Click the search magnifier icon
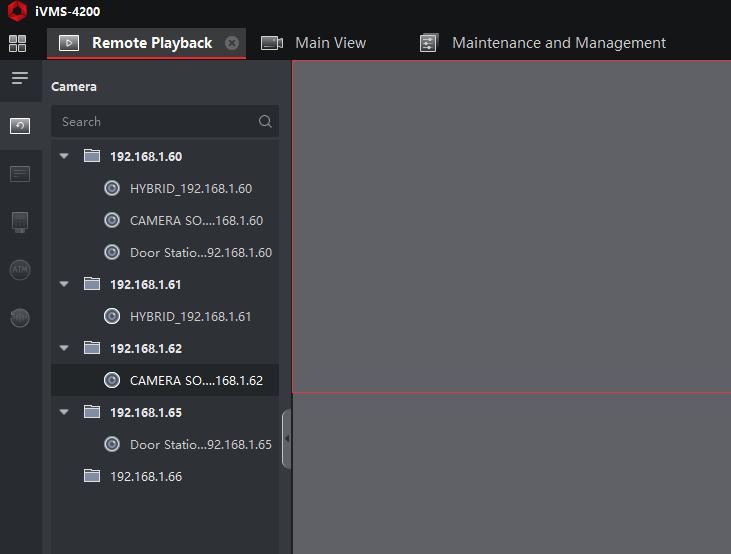Viewport: 731px width, 554px height. click(x=265, y=122)
